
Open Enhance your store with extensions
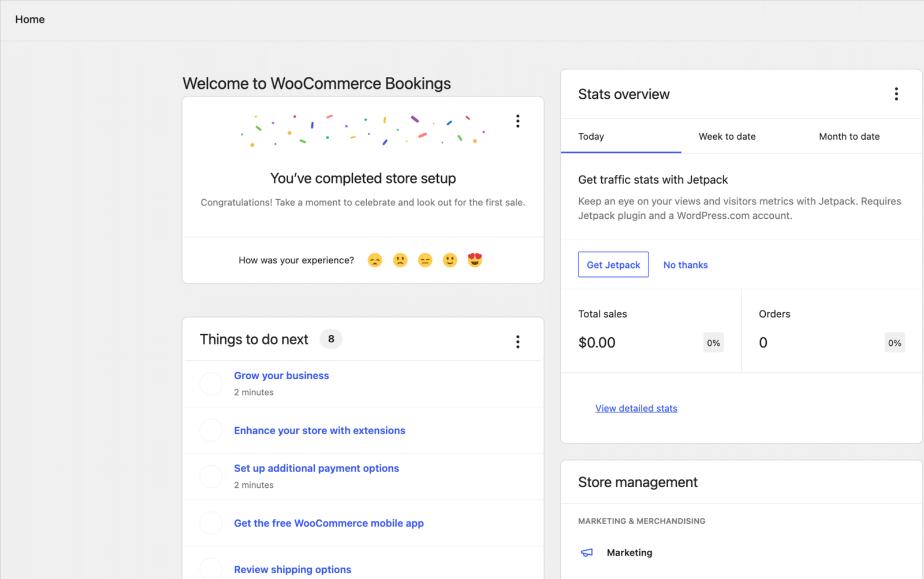click(x=319, y=431)
